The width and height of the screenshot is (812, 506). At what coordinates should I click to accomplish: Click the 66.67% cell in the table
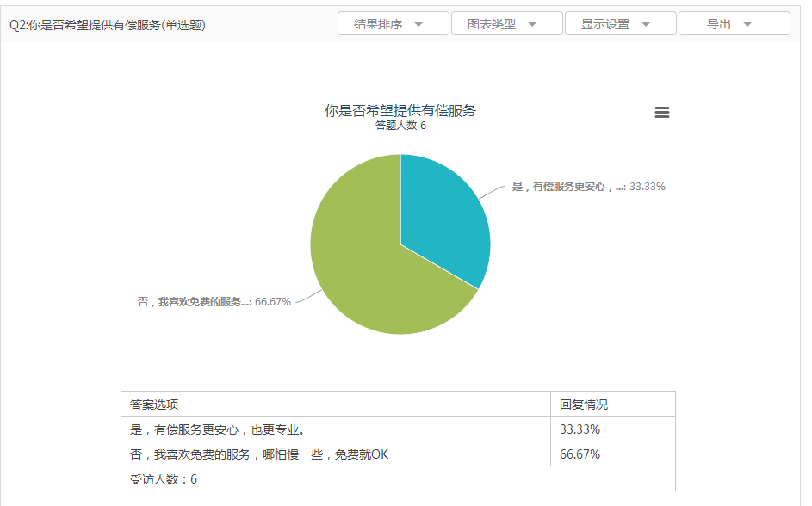(x=580, y=454)
